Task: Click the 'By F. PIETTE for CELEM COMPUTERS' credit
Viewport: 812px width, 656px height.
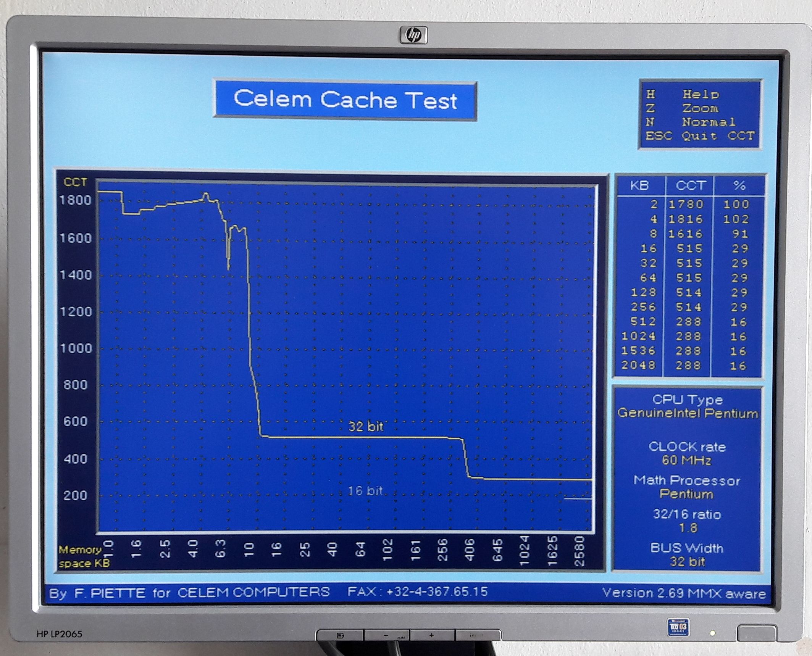Action: tap(189, 592)
